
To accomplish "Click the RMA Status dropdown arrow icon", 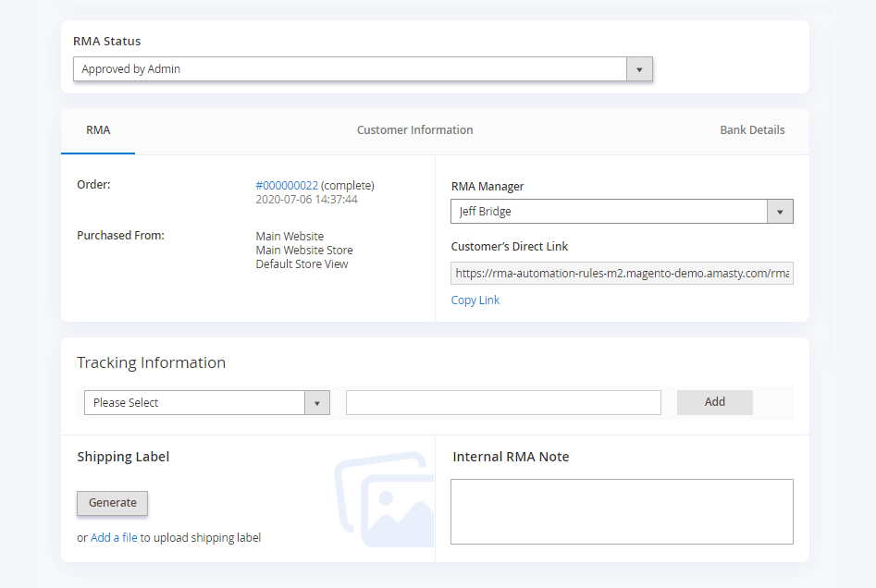I will [x=639, y=68].
